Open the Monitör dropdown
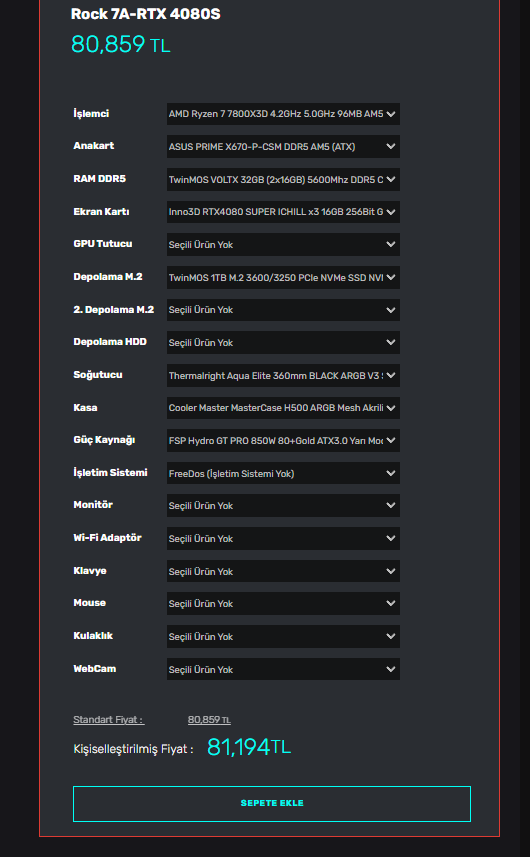Screen dimensions: 530x857 283,506
